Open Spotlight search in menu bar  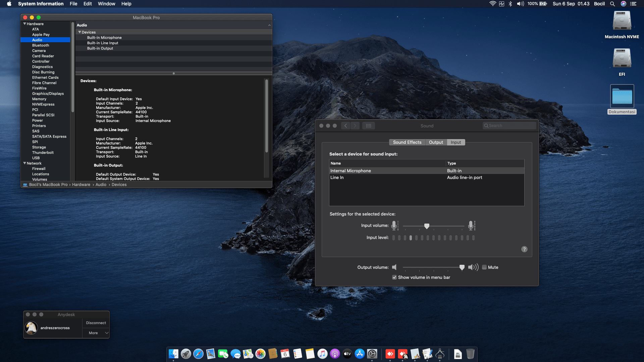coord(612,4)
